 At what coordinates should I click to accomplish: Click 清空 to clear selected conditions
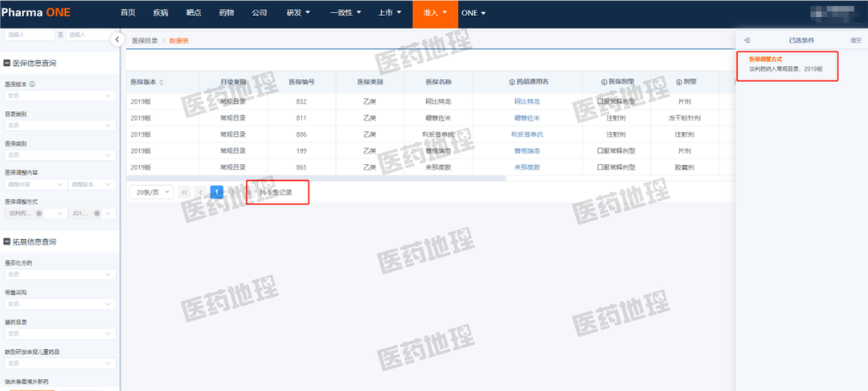[x=855, y=40]
